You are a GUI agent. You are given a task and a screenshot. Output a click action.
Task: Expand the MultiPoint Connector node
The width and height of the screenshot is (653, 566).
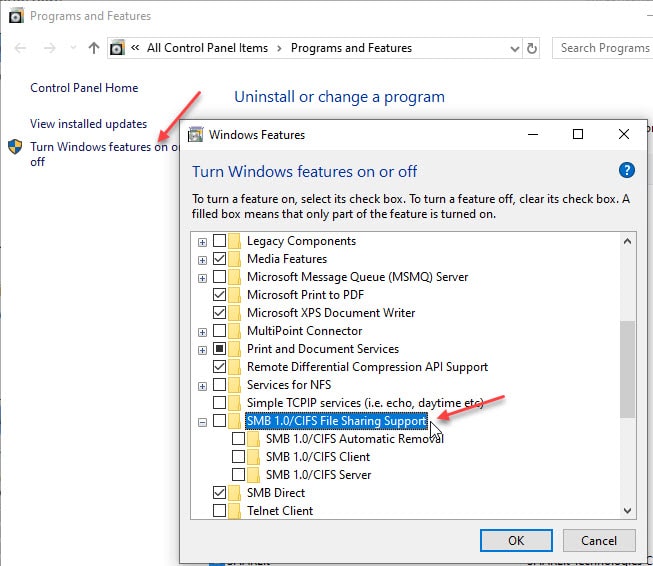(202, 332)
